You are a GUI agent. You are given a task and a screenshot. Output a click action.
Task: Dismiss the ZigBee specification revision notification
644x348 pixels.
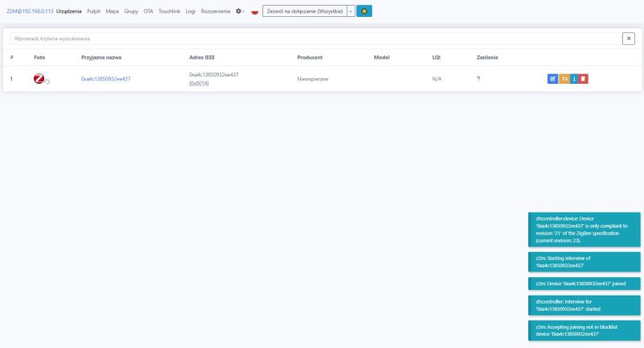tap(584, 230)
